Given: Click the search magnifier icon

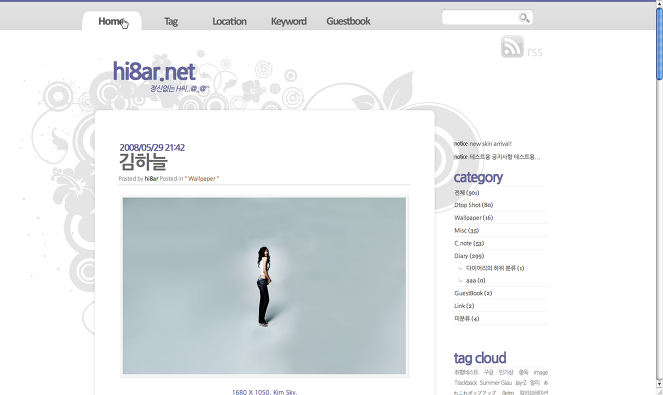Looking at the screenshot, I should pyautogui.click(x=524, y=17).
